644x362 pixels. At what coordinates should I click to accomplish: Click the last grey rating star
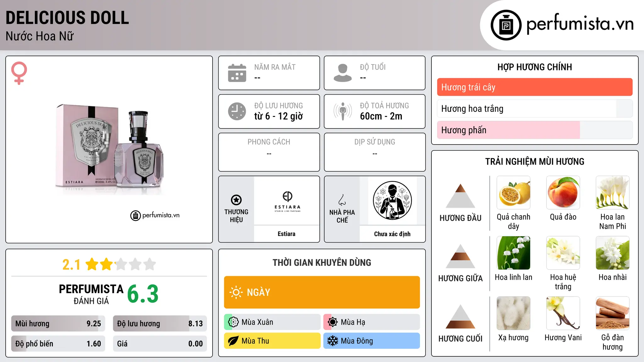point(150,264)
